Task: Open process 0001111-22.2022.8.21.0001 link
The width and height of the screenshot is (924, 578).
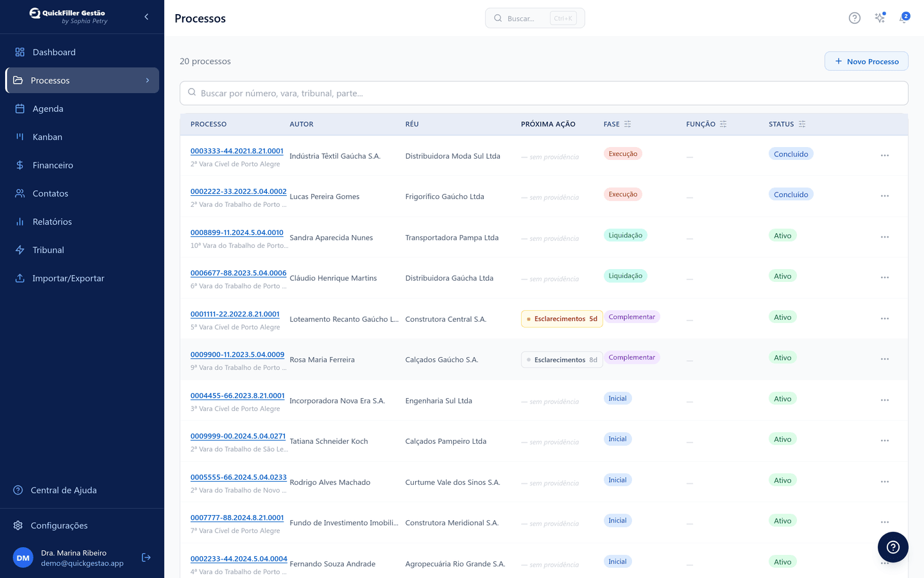Action: pos(235,314)
